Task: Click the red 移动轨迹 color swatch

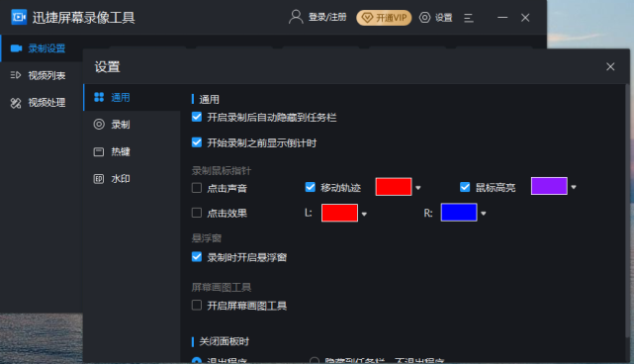Action: [x=394, y=187]
